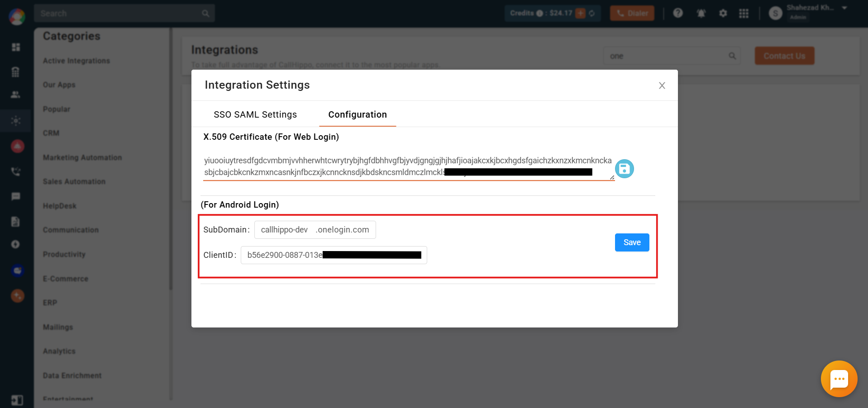Click the user avatar S icon

click(x=776, y=13)
